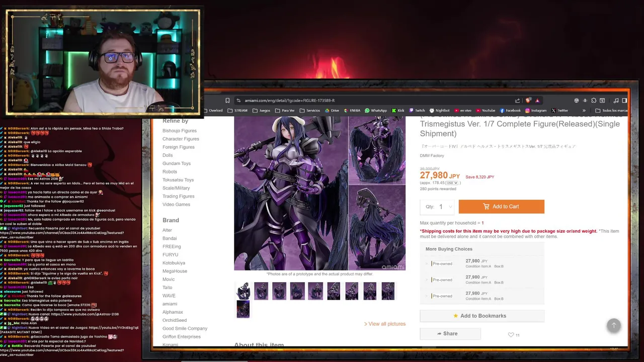Open the View all pictures link
This screenshot has width=644, height=362.
385,324
